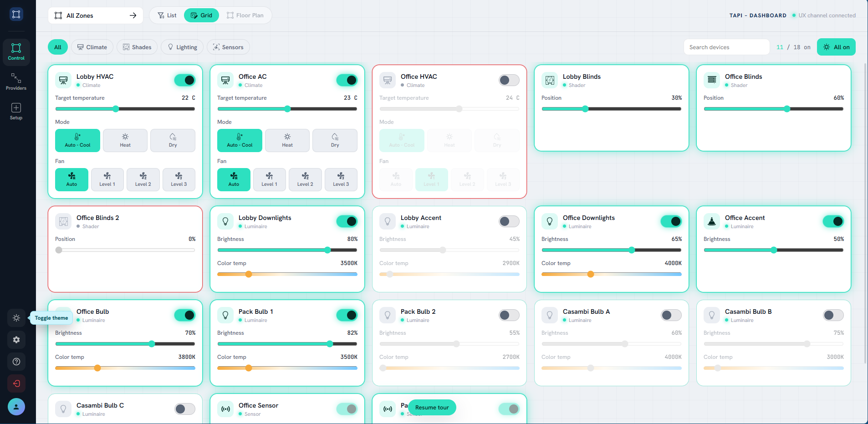
Task: Click the Lobby Blinds position slider handle
Action: pos(585,109)
